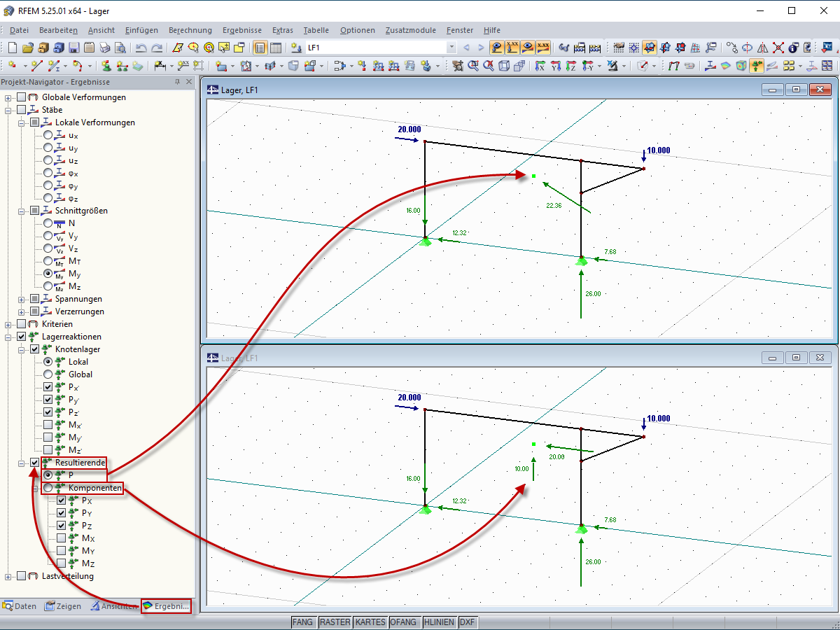
Task: Expand the Lastverteilung tree node
Action: click(x=8, y=576)
